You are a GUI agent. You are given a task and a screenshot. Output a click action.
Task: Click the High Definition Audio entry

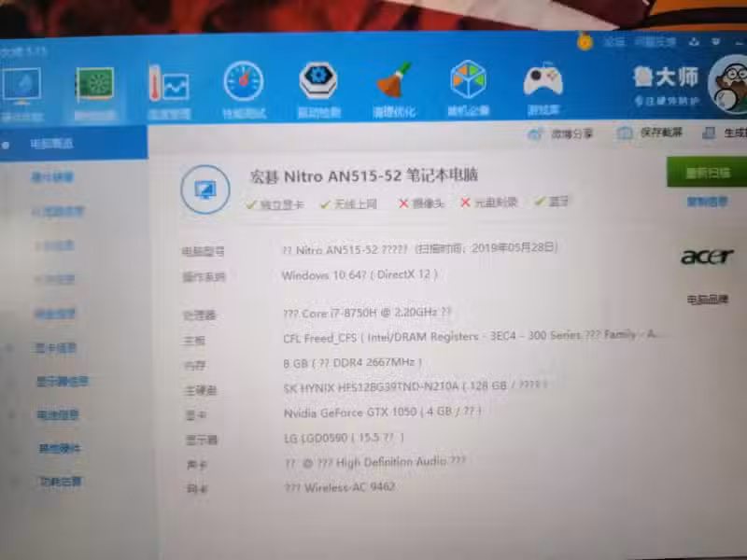pos(375,462)
